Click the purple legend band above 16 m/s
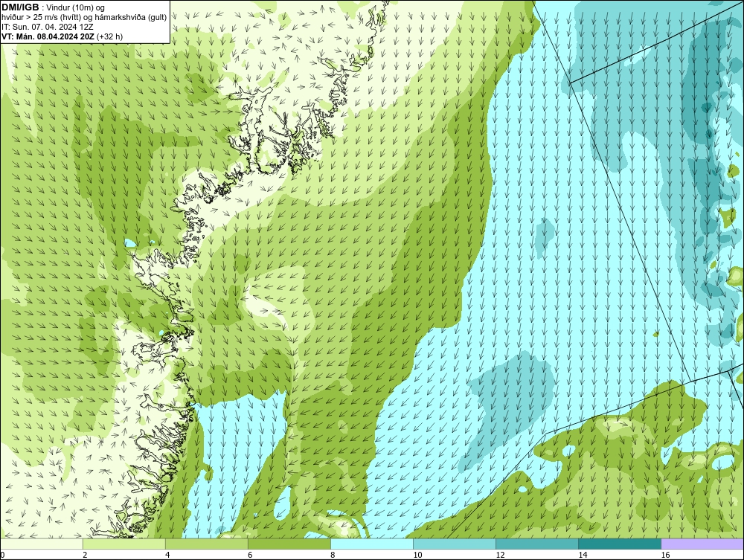The height and width of the screenshot is (560, 744). [x=702, y=544]
